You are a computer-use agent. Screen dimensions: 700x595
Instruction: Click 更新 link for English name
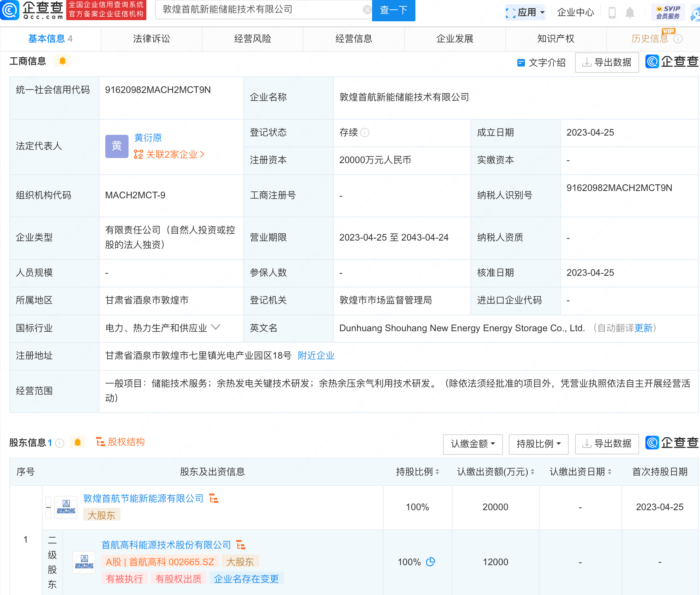pyautogui.click(x=643, y=328)
